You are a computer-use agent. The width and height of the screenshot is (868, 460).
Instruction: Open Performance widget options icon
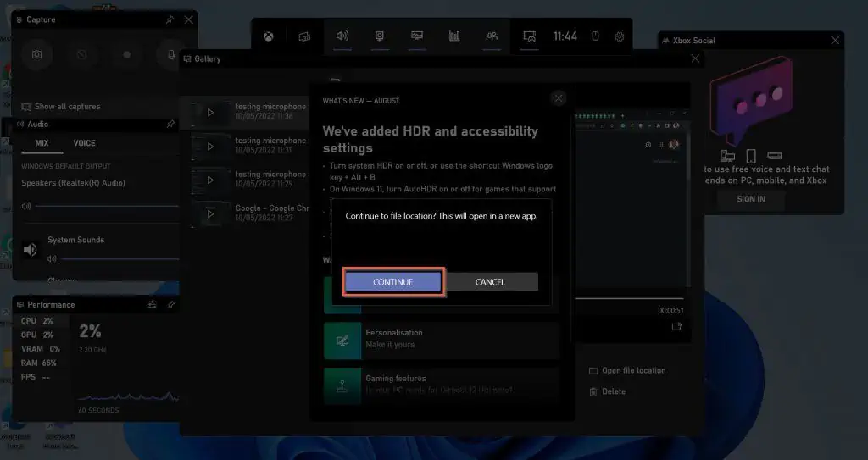click(152, 304)
